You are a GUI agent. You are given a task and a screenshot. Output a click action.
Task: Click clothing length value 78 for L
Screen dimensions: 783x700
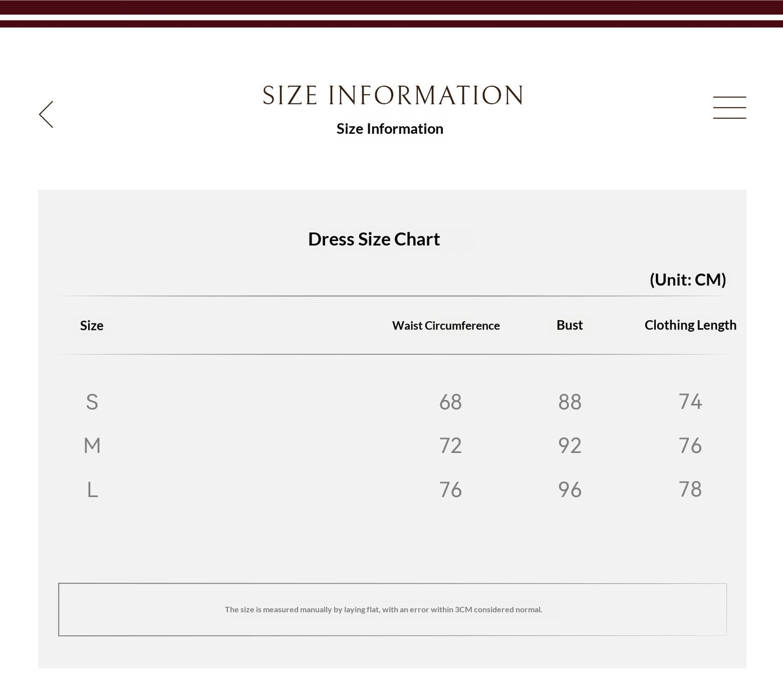690,489
